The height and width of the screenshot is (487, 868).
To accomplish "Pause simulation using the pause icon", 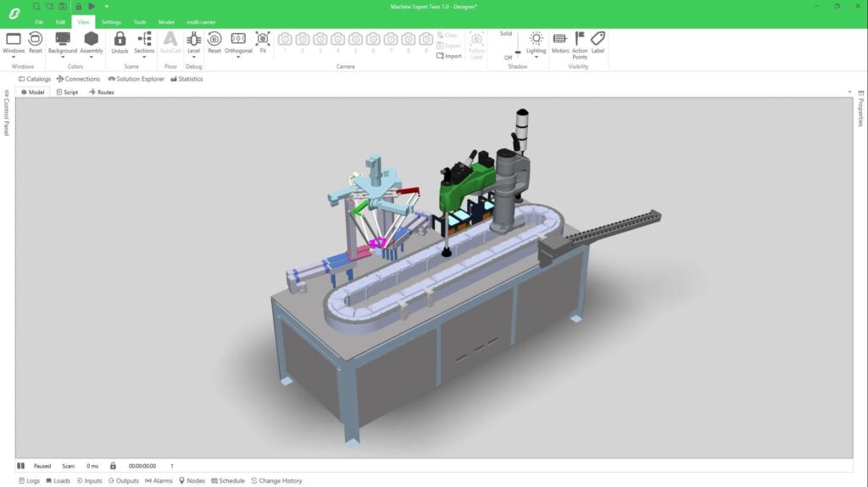I will point(20,466).
